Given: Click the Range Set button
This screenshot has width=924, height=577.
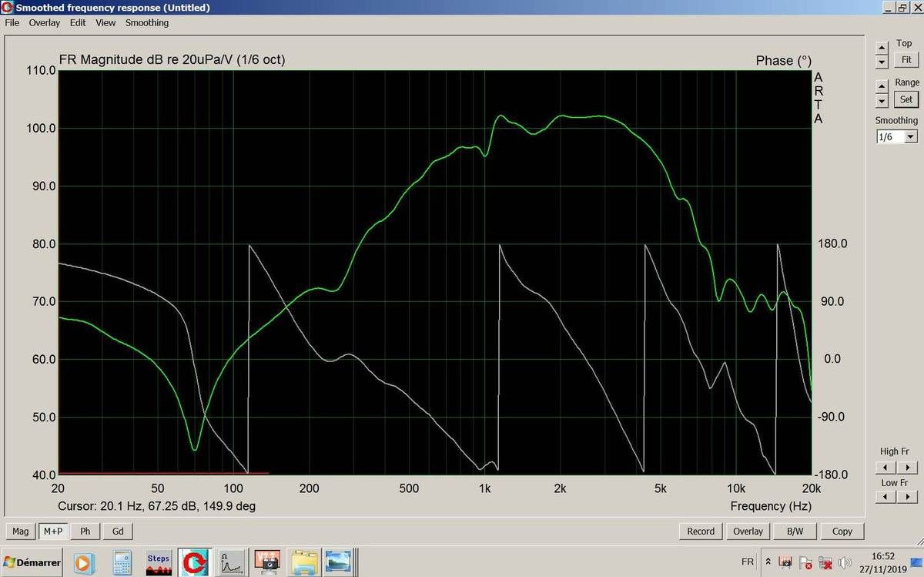Looking at the screenshot, I should [x=906, y=99].
